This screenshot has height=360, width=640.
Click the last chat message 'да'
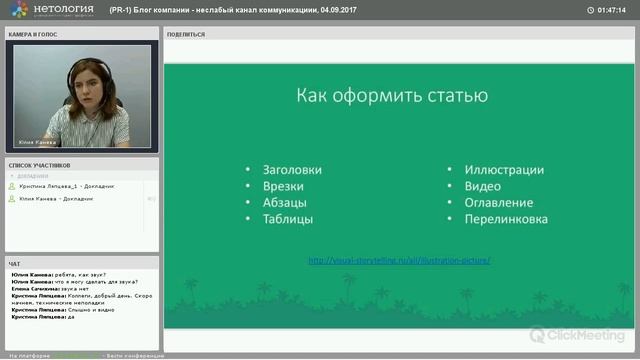click(x=43, y=317)
